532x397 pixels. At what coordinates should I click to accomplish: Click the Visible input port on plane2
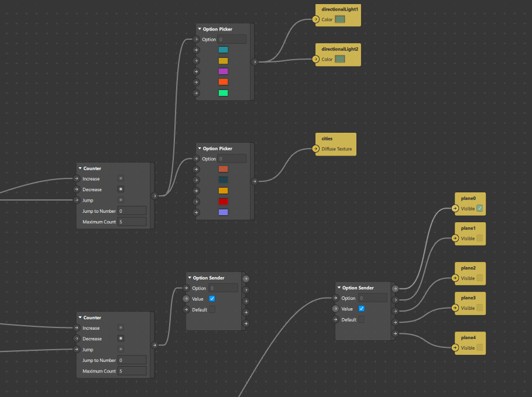(455, 278)
